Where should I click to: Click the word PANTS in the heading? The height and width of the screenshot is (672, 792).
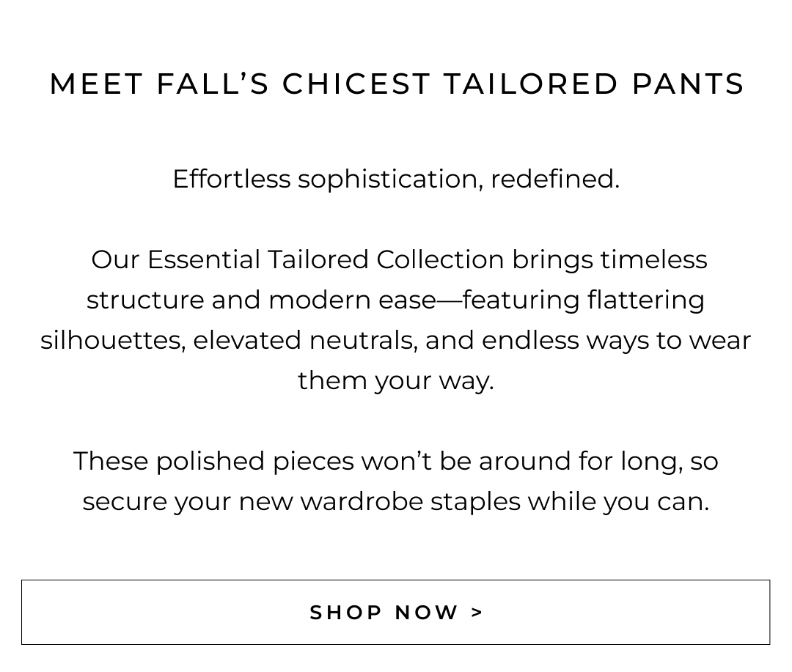(x=689, y=84)
